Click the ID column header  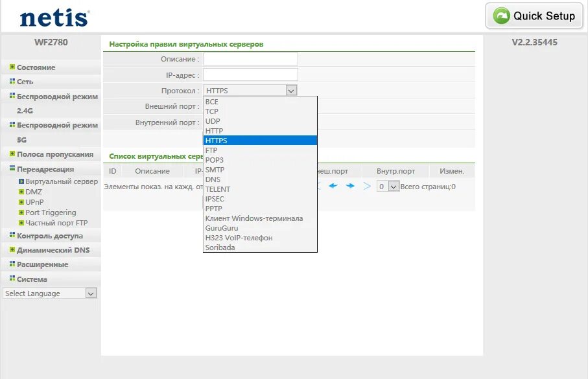click(x=113, y=171)
